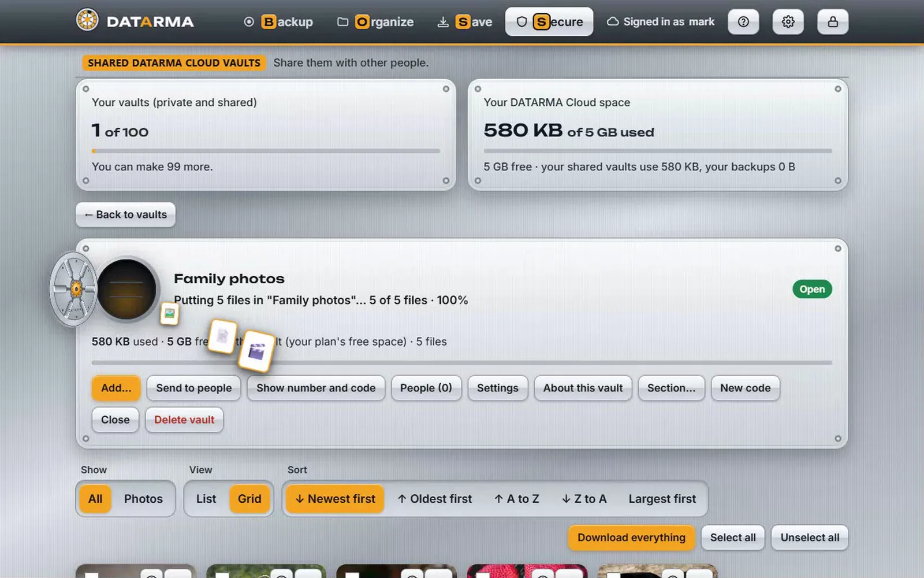
Task: Click the cloud icon beside Signed in as mark
Action: tap(613, 22)
